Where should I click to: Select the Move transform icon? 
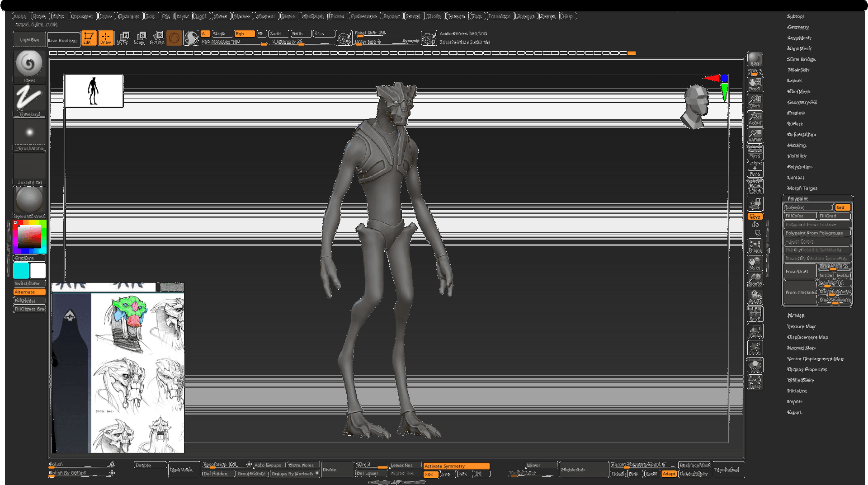pos(122,38)
